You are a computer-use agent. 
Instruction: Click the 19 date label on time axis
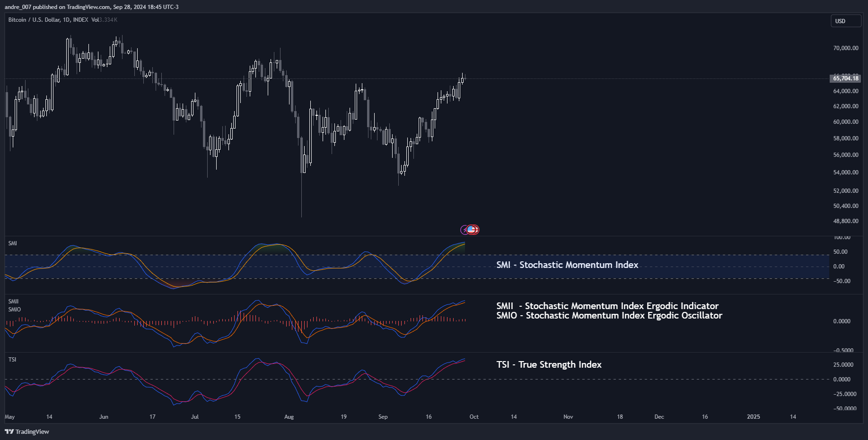point(343,417)
